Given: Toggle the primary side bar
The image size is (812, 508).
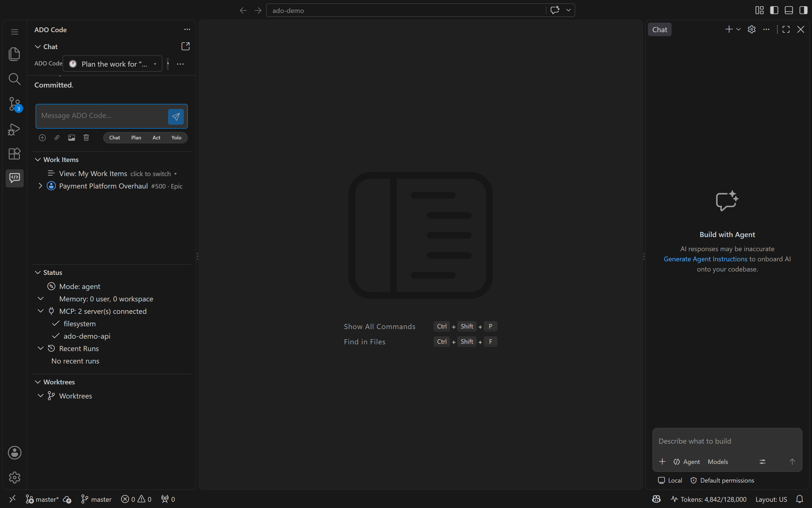Looking at the screenshot, I should [x=774, y=10].
